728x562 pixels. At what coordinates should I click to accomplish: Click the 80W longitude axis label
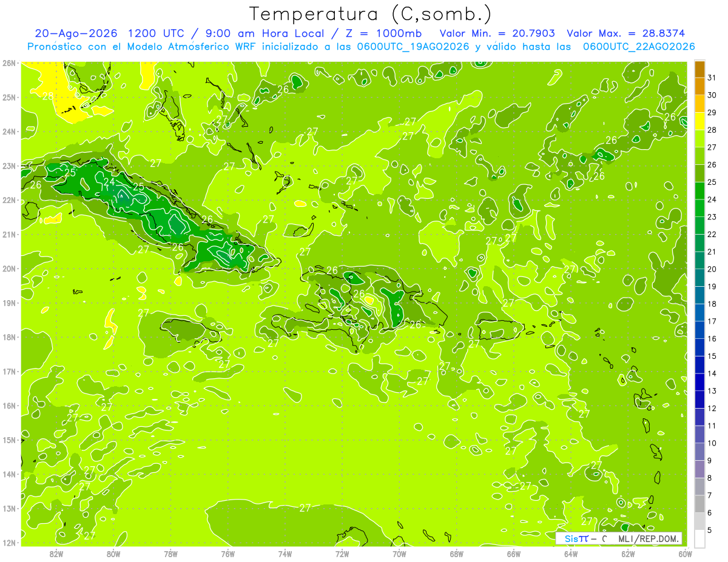click(113, 554)
